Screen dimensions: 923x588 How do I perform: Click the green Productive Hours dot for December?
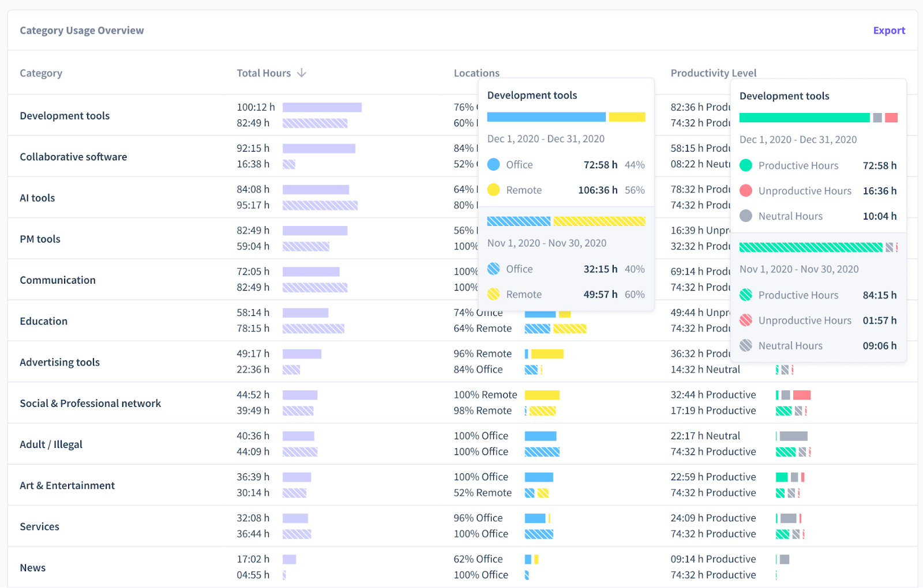[x=746, y=165]
